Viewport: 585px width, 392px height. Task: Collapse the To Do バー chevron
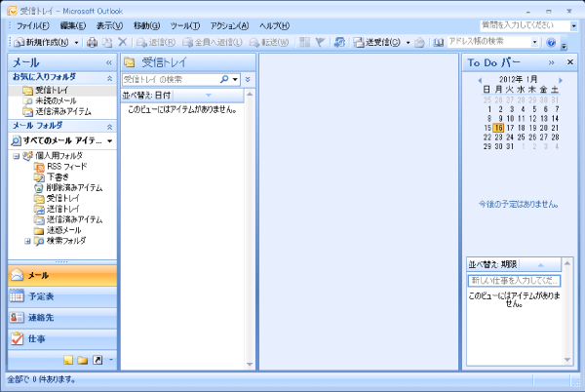[552, 62]
